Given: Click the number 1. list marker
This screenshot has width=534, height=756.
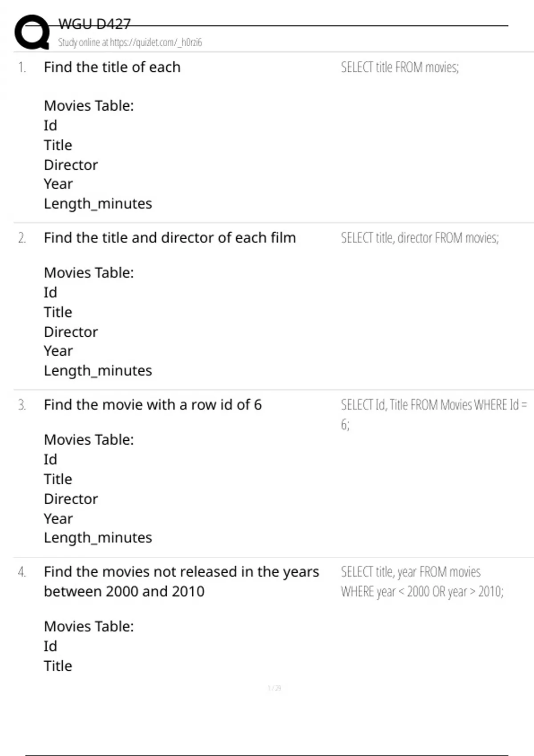Looking at the screenshot, I should tap(22, 67).
